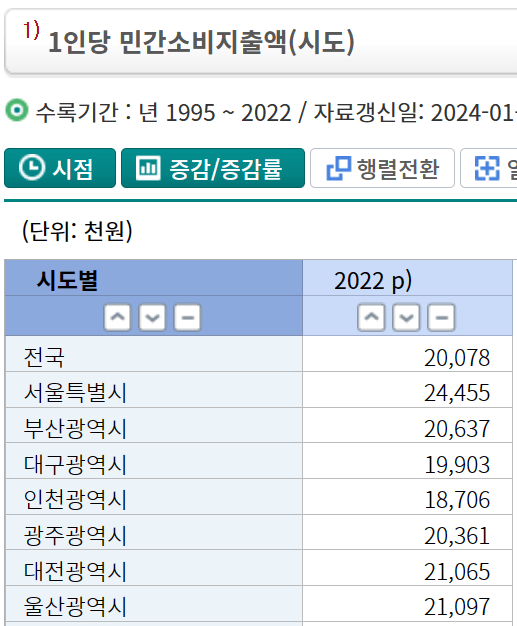Click the value 20,637 for 부산광역시
Viewport: 517px width, 626px height.
coord(457,429)
